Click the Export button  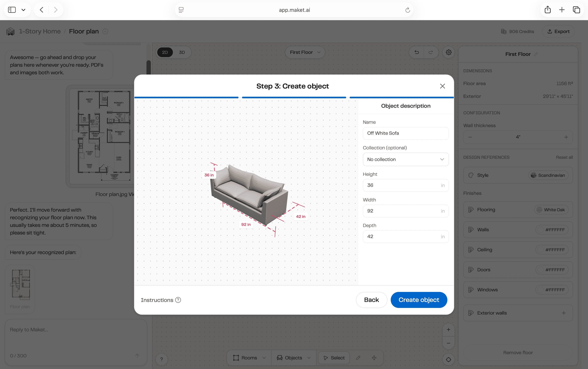(x=559, y=31)
